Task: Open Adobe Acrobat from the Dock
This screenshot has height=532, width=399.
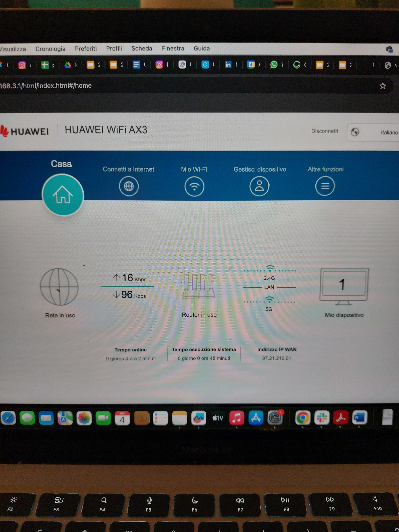Action: [341, 418]
